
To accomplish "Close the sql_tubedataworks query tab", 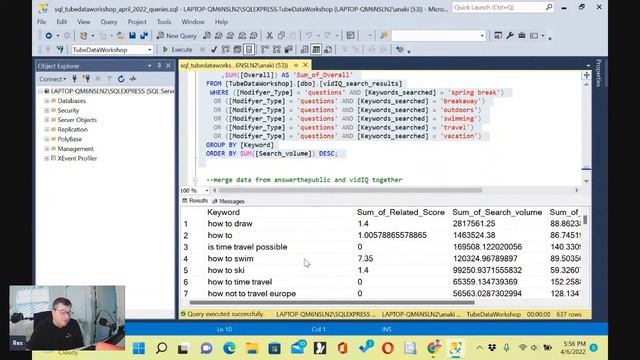I will click(305, 65).
